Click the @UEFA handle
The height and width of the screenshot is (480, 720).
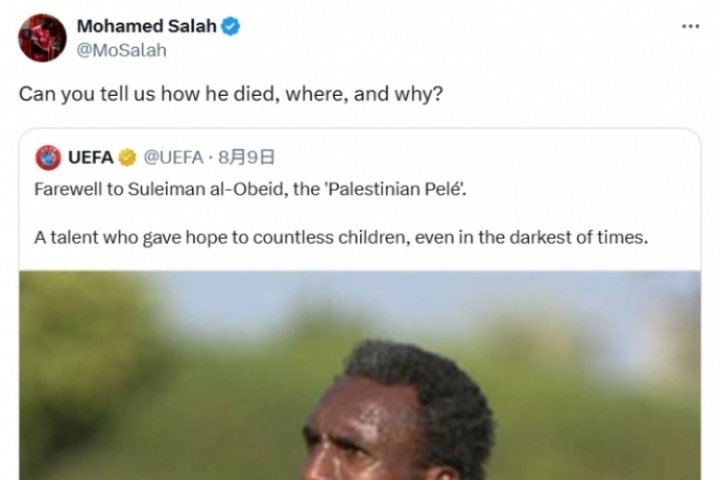tap(173, 157)
